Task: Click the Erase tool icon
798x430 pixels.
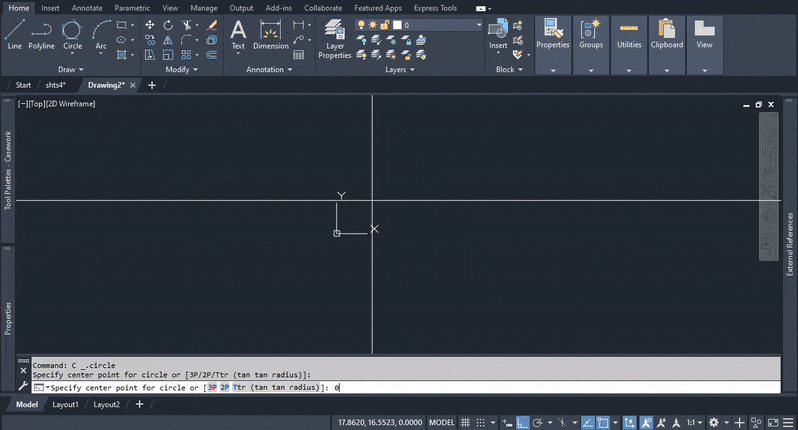Action: (x=212, y=25)
